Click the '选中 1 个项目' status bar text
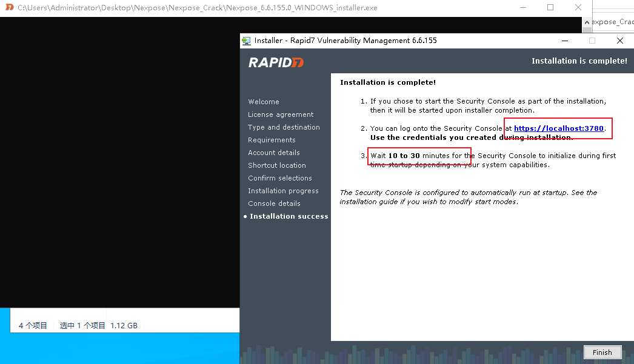 tap(82, 326)
